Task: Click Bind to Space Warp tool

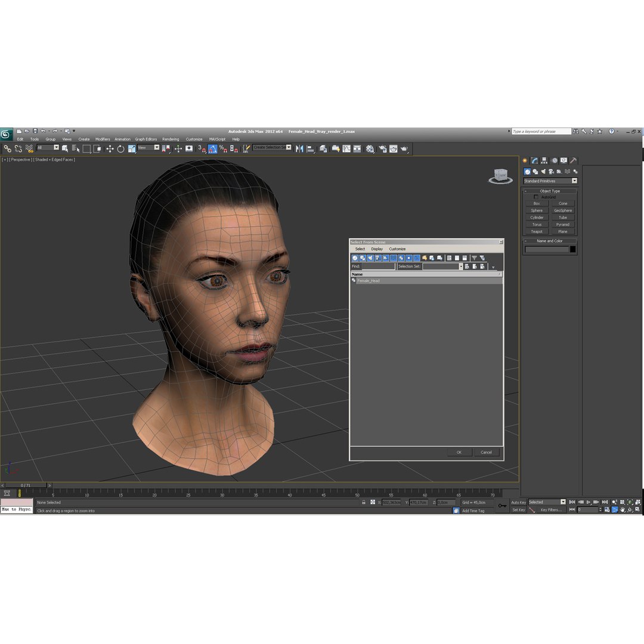Action: point(29,148)
